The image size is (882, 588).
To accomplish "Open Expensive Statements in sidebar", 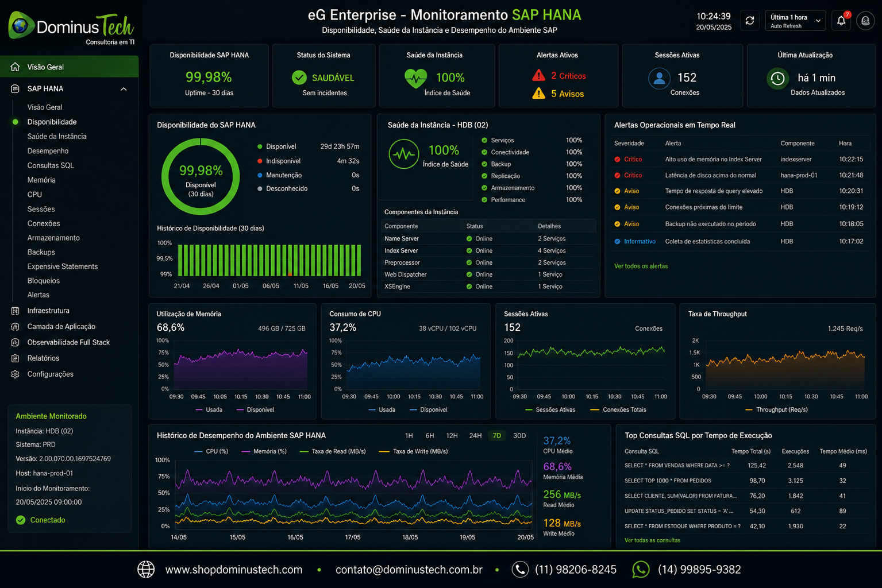I will click(63, 266).
